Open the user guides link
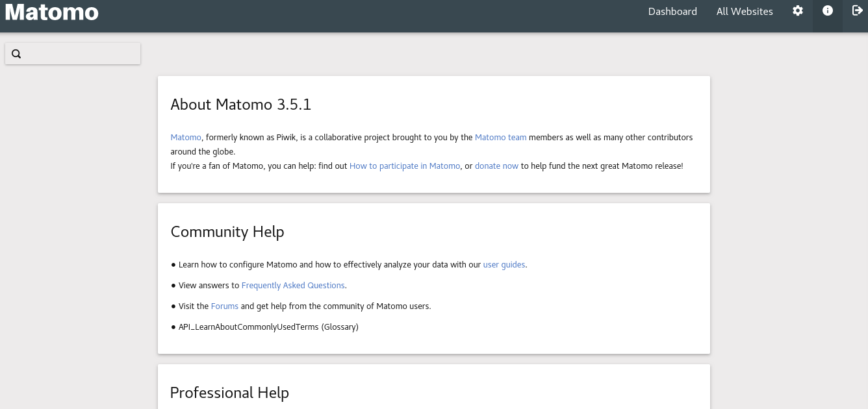This screenshot has width=868, height=409. (504, 265)
